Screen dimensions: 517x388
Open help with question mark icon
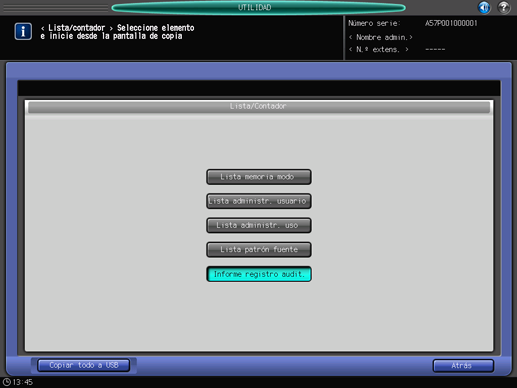point(504,7)
